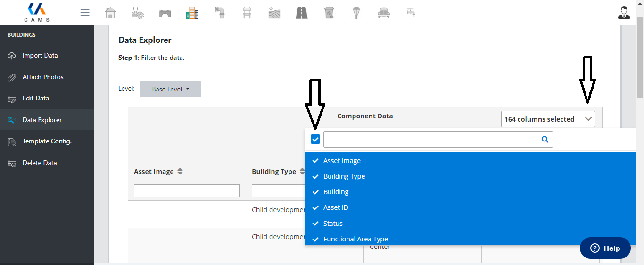The width and height of the screenshot is (644, 265).
Task: Sort by the Asset Image column arrows
Action: [180, 172]
